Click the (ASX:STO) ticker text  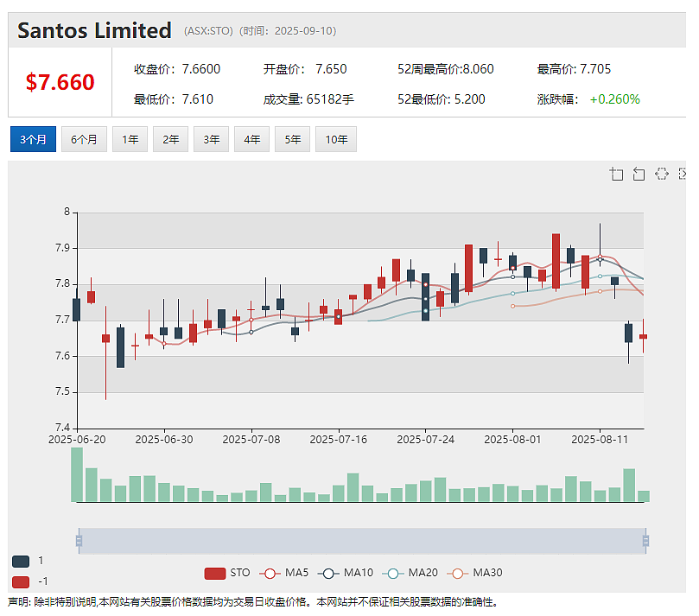click(208, 31)
